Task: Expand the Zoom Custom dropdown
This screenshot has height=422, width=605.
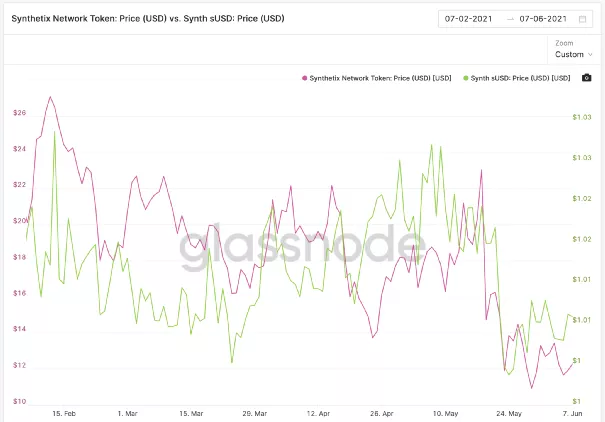Action: pyautogui.click(x=572, y=54)
